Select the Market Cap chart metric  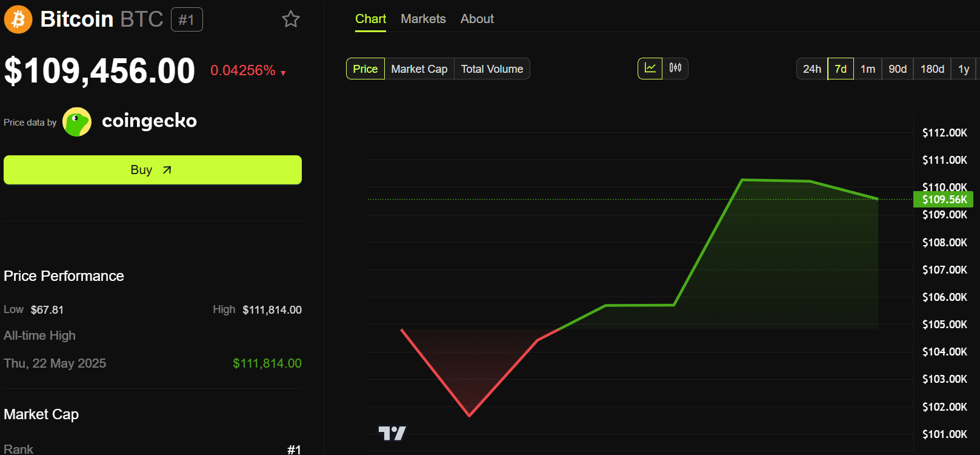point(419,69)
